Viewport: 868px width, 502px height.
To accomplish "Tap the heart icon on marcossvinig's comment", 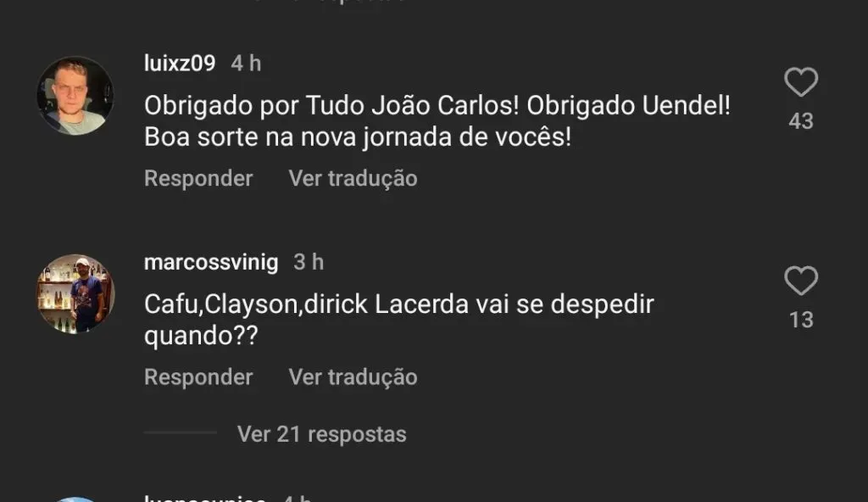I will coord(801,281).
